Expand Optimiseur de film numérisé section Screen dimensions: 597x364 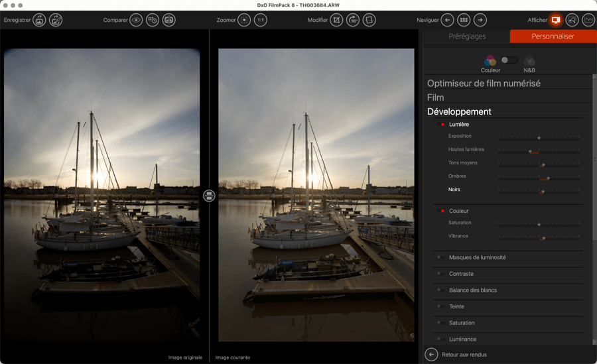[484, 84]
